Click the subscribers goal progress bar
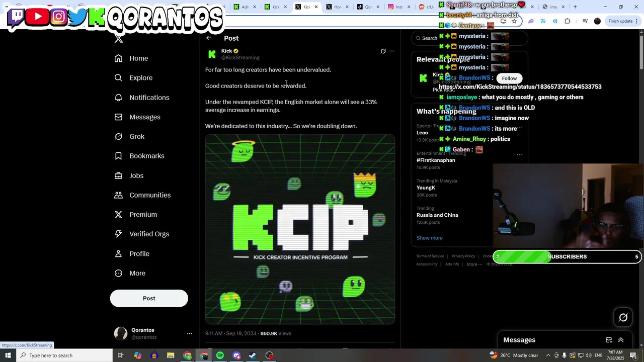The width and height of the screenshot is (644, 362). 567,256
